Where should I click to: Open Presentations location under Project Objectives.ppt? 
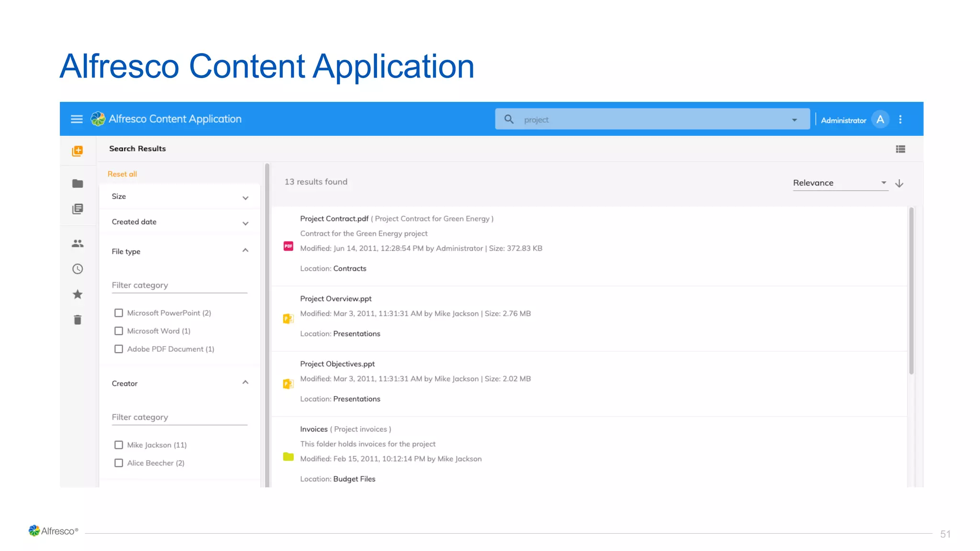(356, 399)
